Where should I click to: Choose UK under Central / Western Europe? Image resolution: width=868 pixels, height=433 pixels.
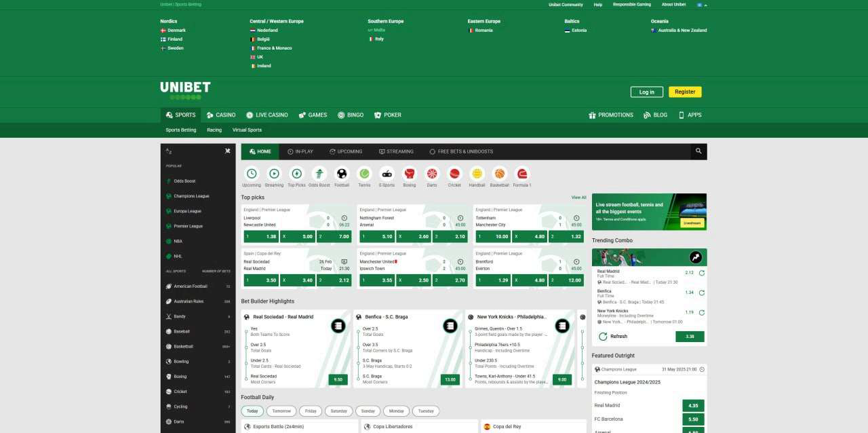point(256,57)
